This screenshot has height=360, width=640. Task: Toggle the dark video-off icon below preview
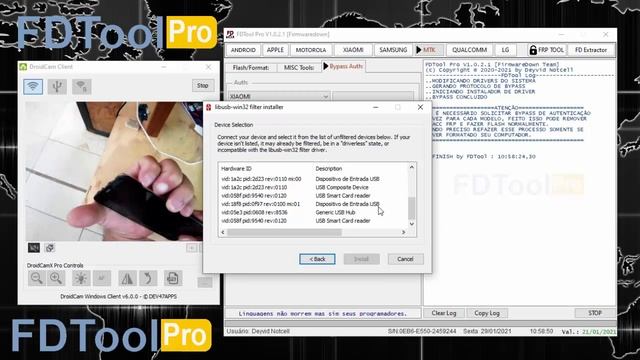point(34,248)
